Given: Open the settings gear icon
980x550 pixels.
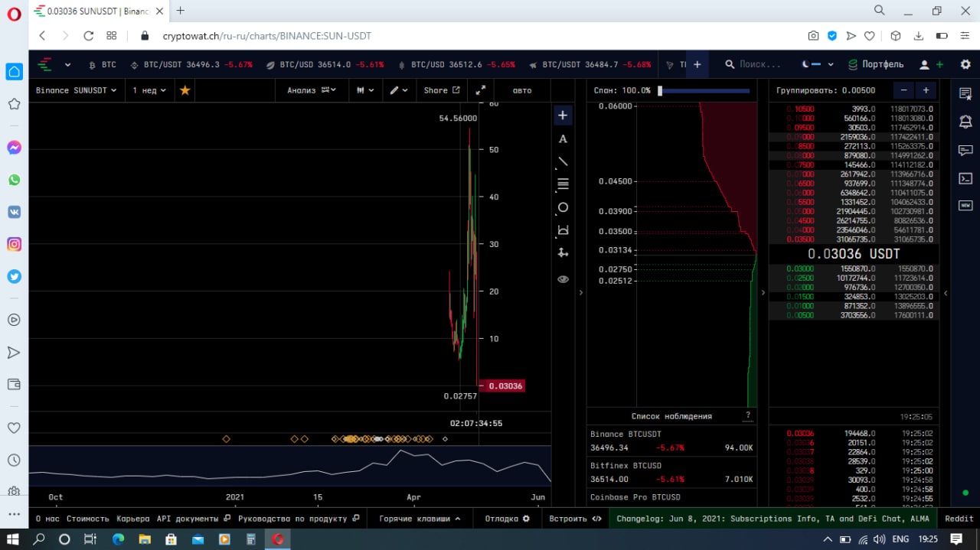Looking at the screenshot, I should [965, 65].
